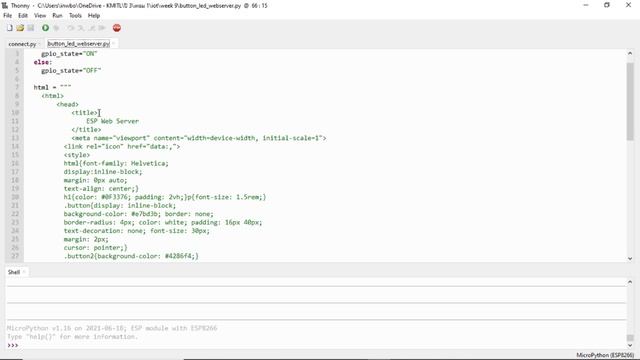Debug current script with bug icon
Screen dimensions: 640x360
[56, 28]
